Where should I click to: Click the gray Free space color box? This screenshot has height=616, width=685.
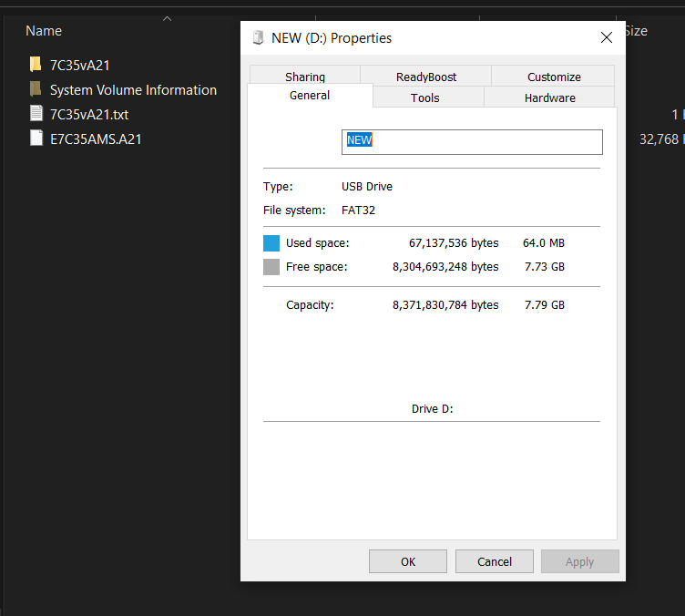[271, 267]
